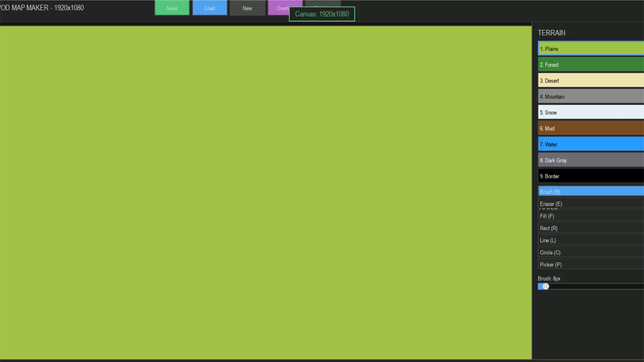
Task: Select the Line (L) tool
Action: (x=590, y=240)
